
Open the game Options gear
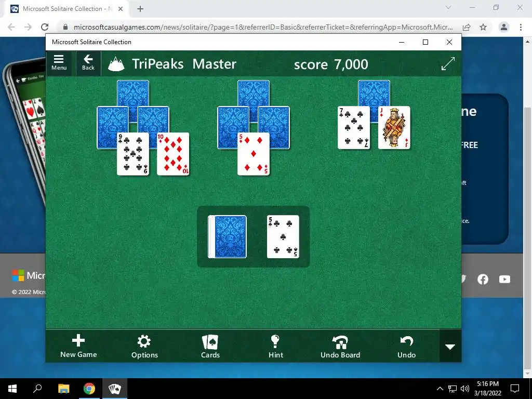[x=144, y=346]
